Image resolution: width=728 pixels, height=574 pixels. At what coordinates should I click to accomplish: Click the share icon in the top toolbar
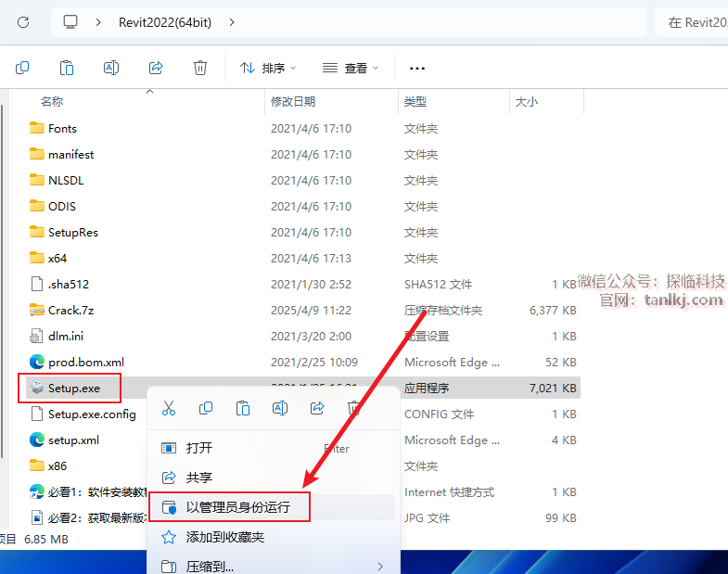(x=156, y=68)
